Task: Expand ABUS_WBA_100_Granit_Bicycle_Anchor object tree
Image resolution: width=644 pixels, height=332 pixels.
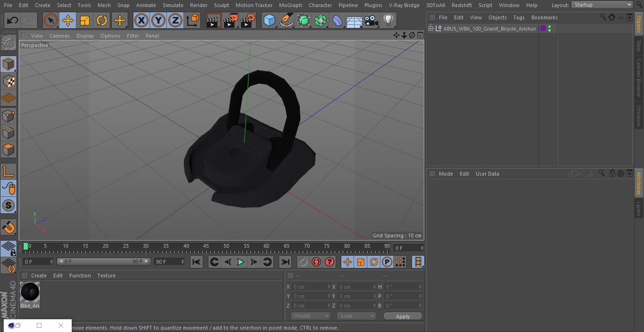Action: point(430,29)
